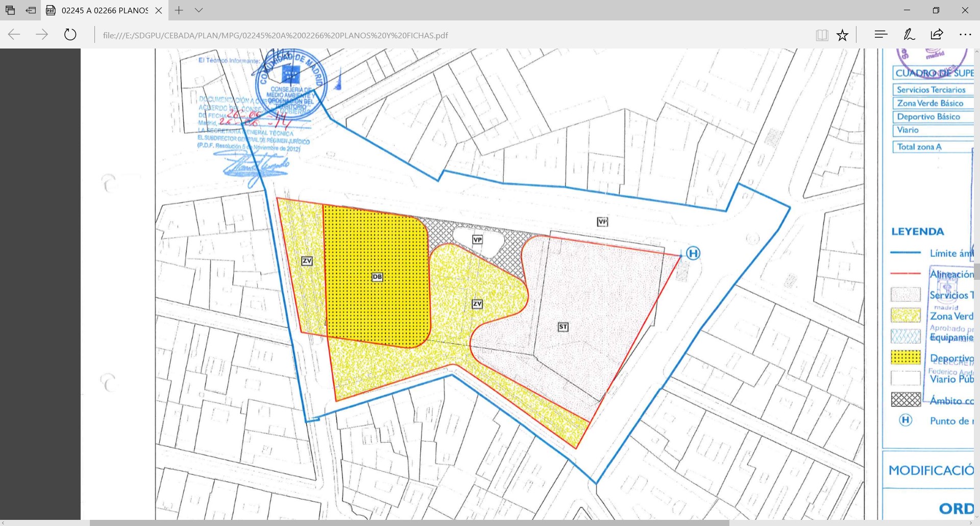Expand tab previews chevron
980x526 pixels.
click(x=199, y=10)
